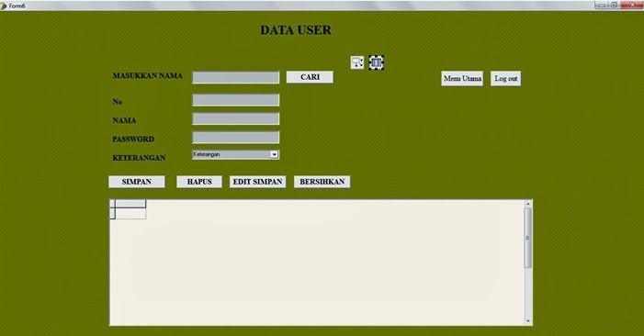644x336 pixels.
Task: Open Menu Utama
Action: (462, 78)
